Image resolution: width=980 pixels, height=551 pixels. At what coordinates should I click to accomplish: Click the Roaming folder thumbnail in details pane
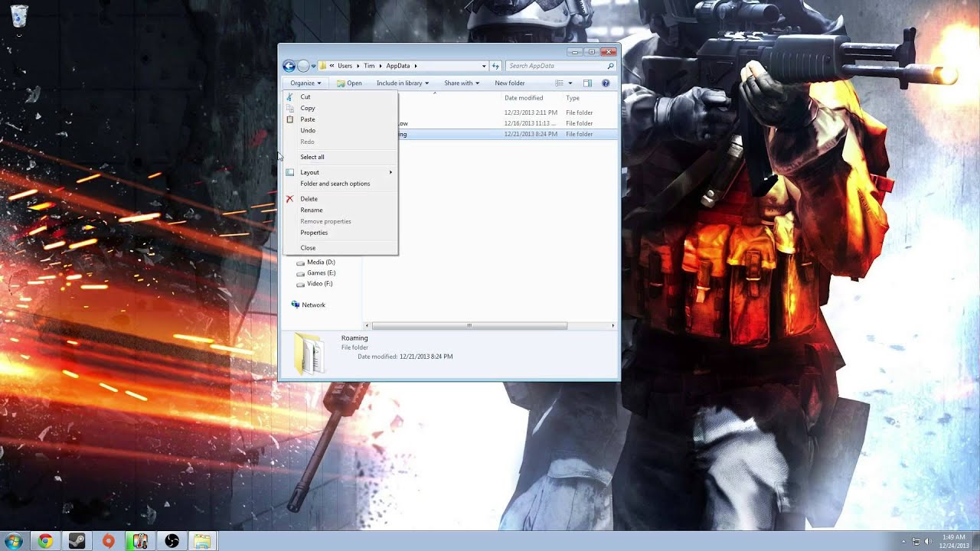pos(309,354)
